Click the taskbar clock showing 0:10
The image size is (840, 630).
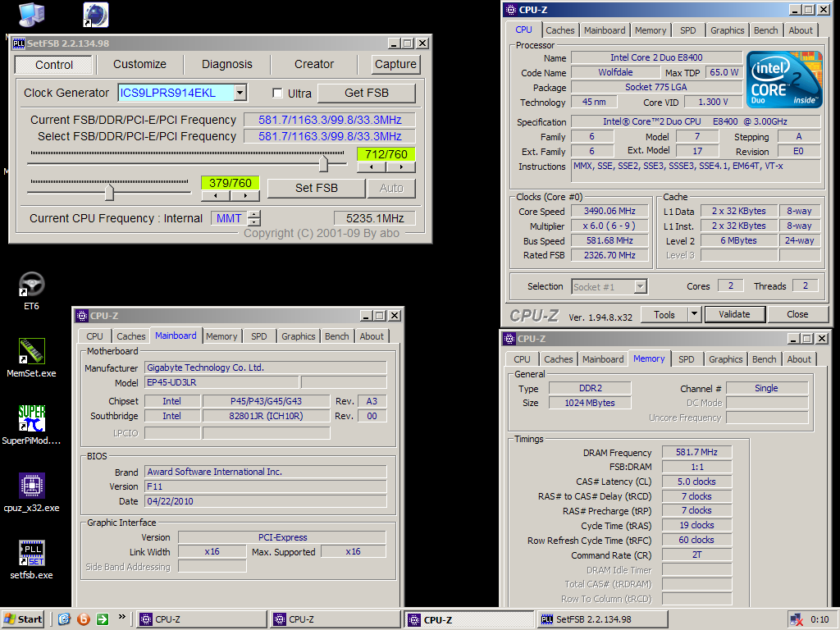pos(819,619)
